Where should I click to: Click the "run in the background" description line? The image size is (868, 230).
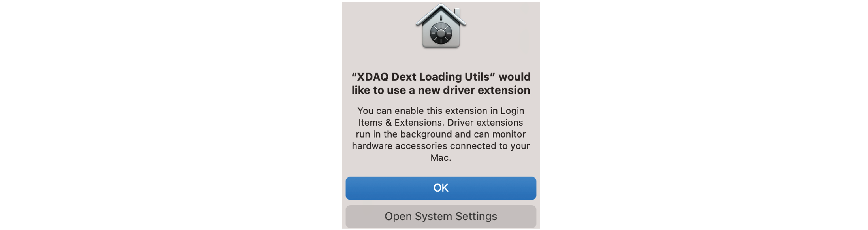[x=441, y=134]
